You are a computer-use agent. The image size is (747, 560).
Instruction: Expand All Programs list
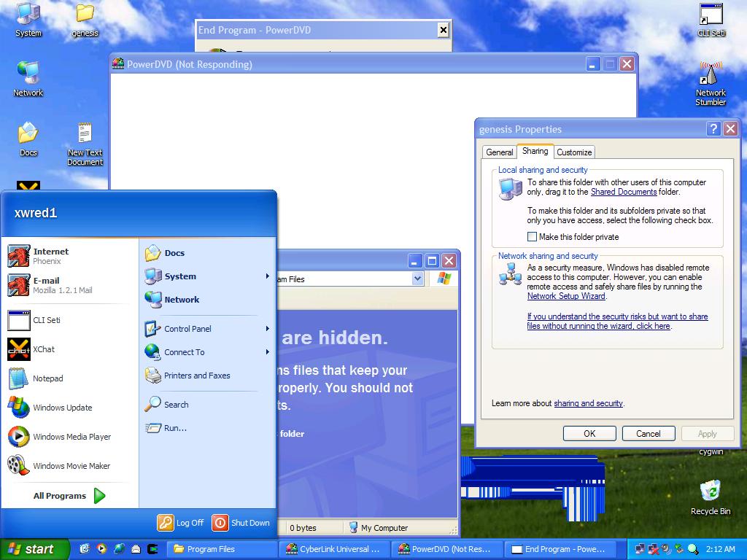click(x=69, y=496)
